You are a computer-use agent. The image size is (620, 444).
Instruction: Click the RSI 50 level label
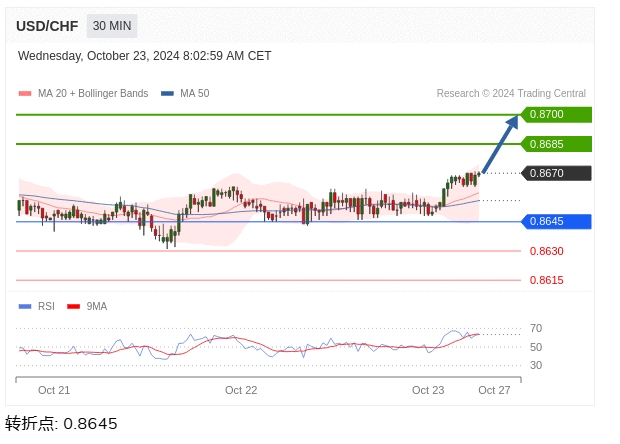[536, 347]
